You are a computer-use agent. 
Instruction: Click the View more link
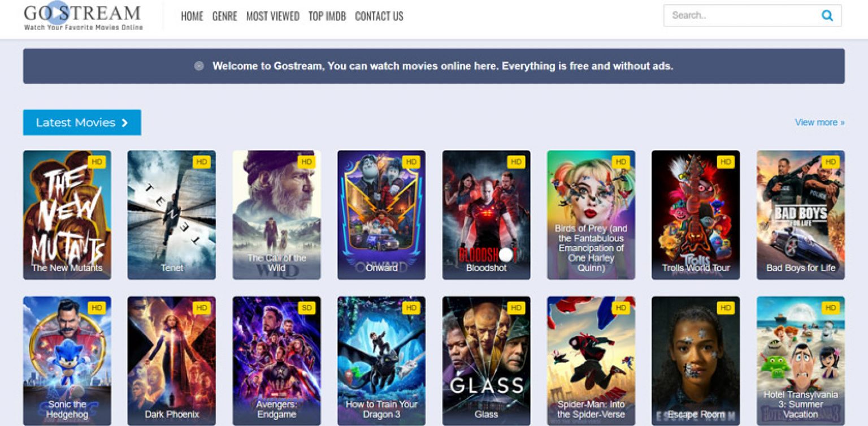(819, 122)
